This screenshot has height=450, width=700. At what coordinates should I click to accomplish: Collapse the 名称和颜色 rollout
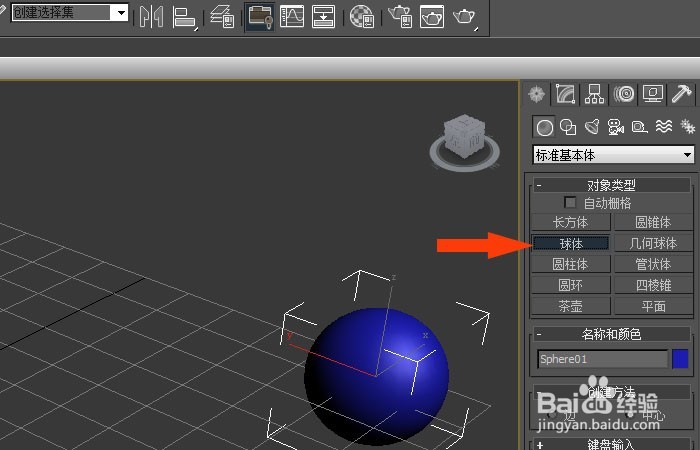[612, 334]
